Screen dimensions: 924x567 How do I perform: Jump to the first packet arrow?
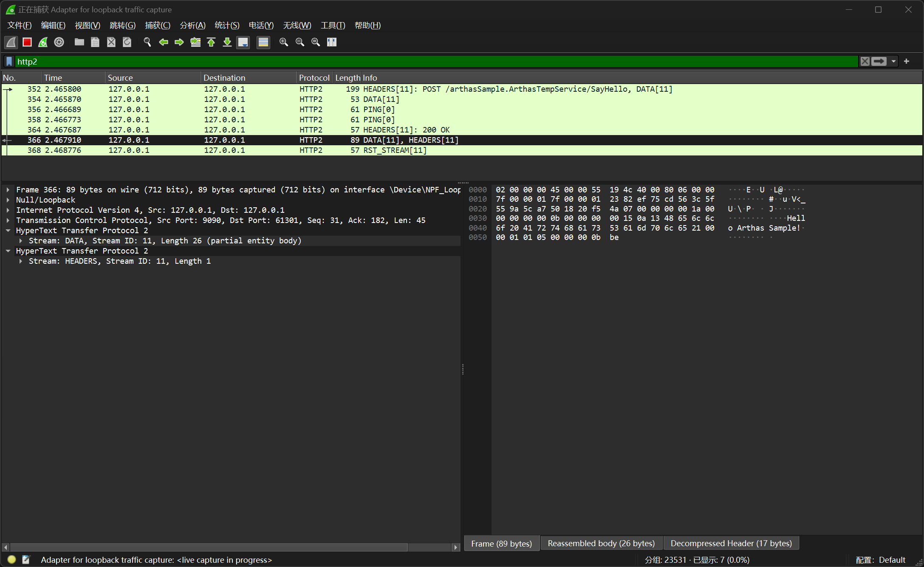point(211,42)
